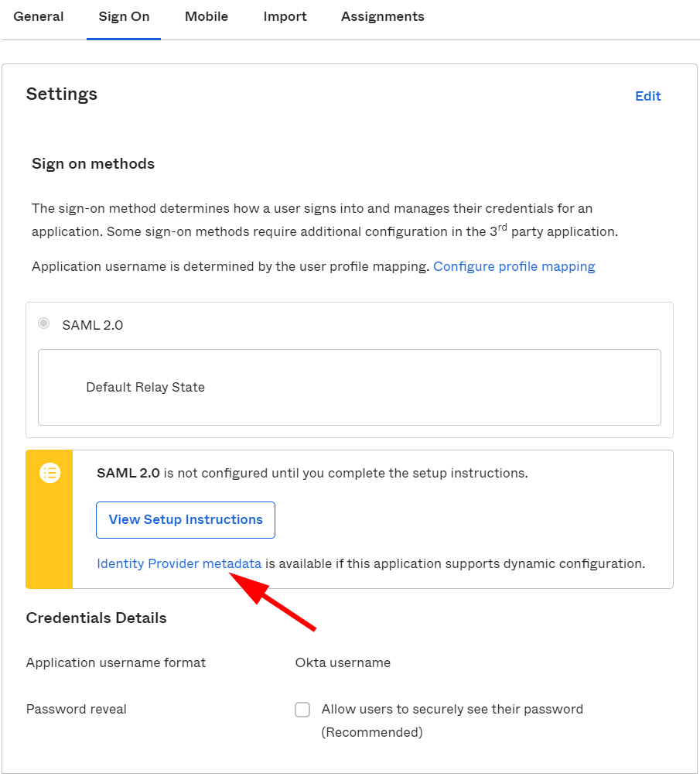The height and width of the screenshot is (777, 700).
Task: Enable the password reveal checkbox
Action: point(302,710)
